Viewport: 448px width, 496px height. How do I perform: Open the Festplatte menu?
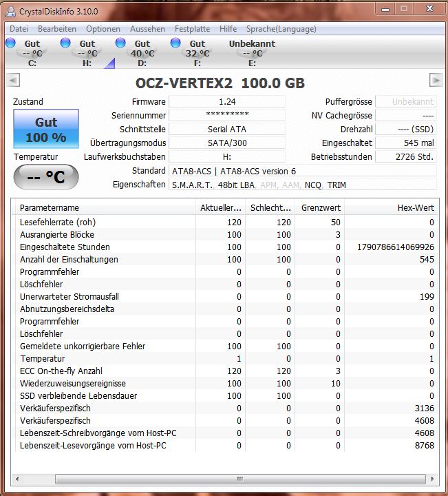tap(193, 29)
